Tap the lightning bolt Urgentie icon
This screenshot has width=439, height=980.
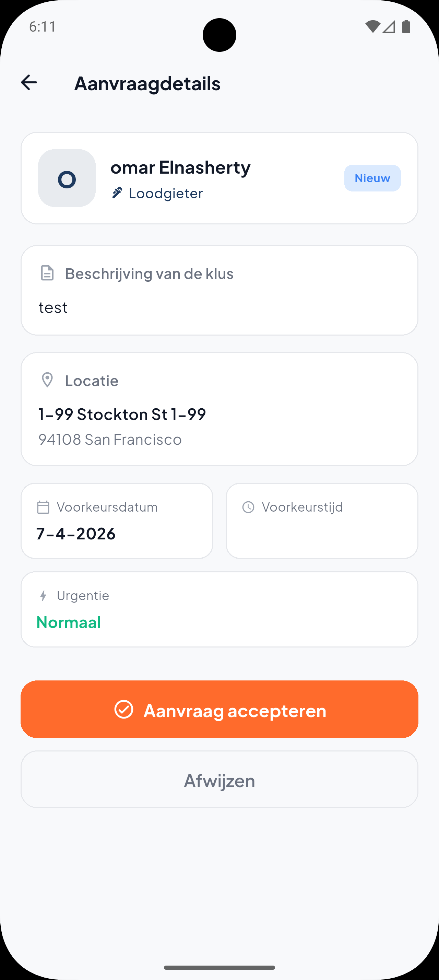[43, 595]
